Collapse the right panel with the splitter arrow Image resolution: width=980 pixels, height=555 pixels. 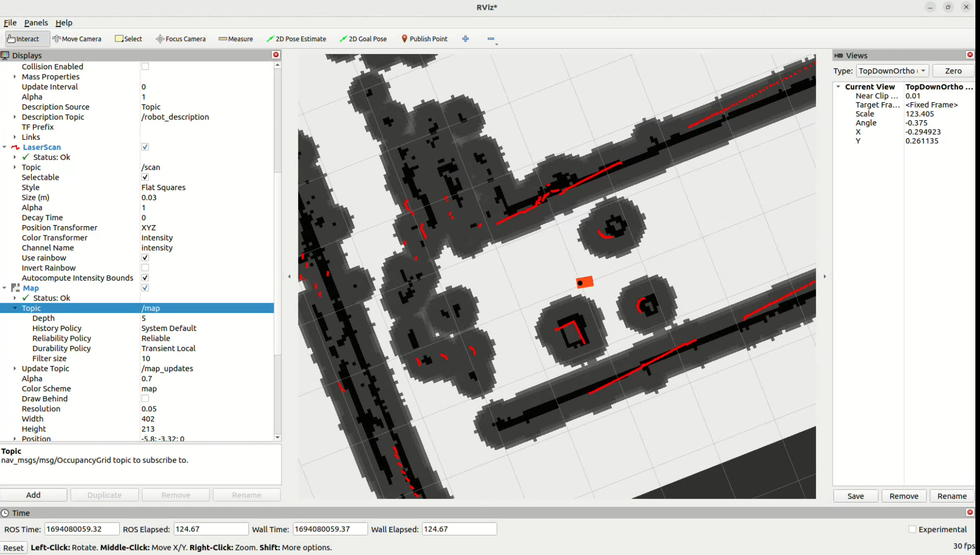(825, 276)
